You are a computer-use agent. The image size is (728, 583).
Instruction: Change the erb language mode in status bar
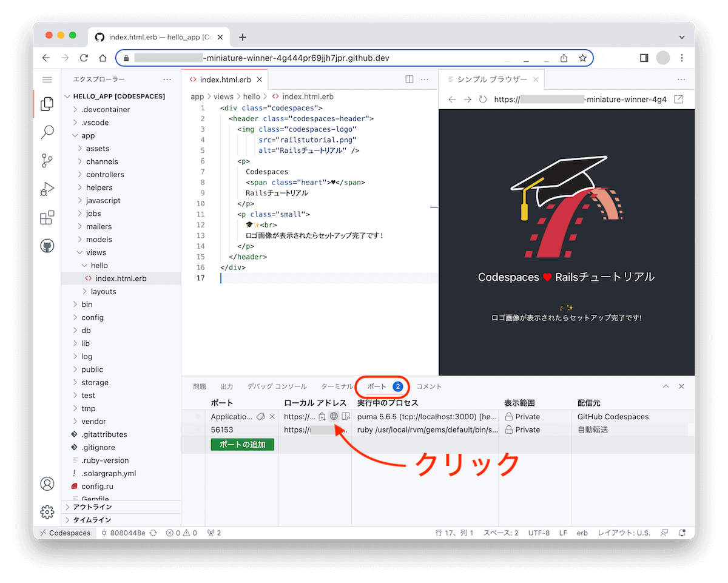pyautogui.click(x=582, y=533)
